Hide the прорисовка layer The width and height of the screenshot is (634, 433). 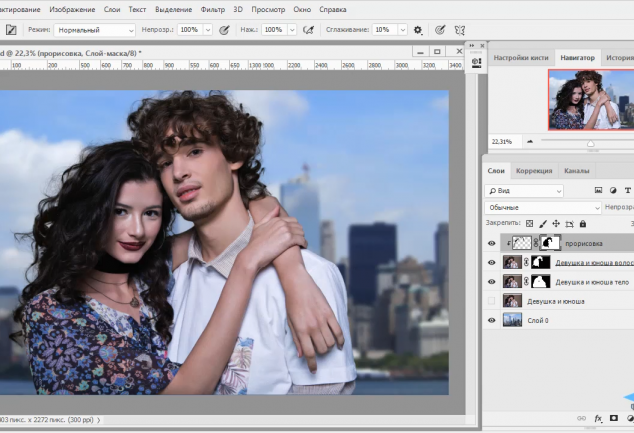491,243
